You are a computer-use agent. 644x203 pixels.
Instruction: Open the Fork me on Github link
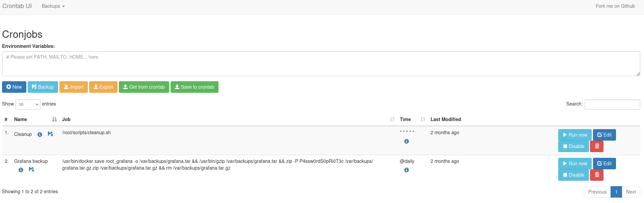pyautogui.click(x=615, y=6)
